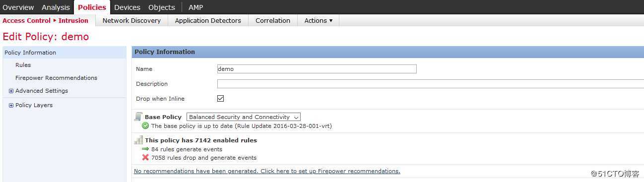
Task: Click the green base policy up-to-date checkmark
Action: point(145,126)
